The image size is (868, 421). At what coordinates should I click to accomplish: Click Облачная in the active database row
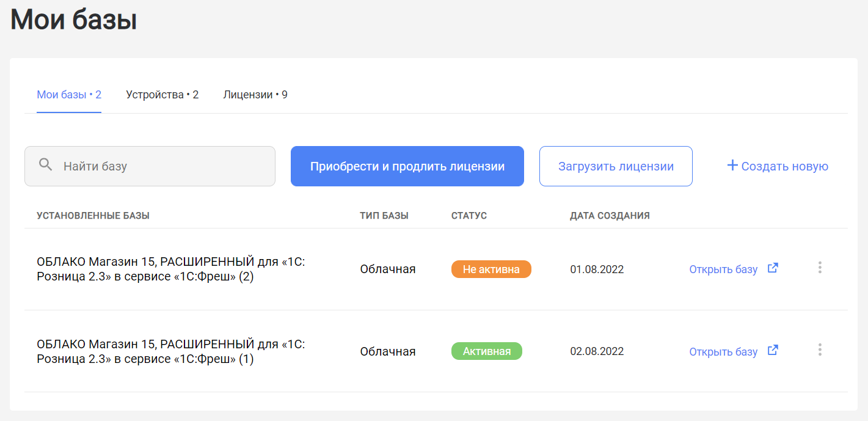click(x=388, y=352)
